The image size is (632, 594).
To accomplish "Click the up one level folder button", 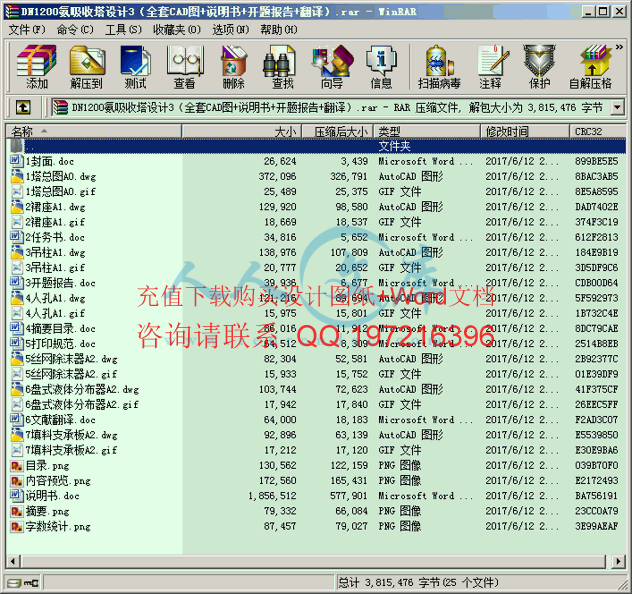I will pos(23,108).
